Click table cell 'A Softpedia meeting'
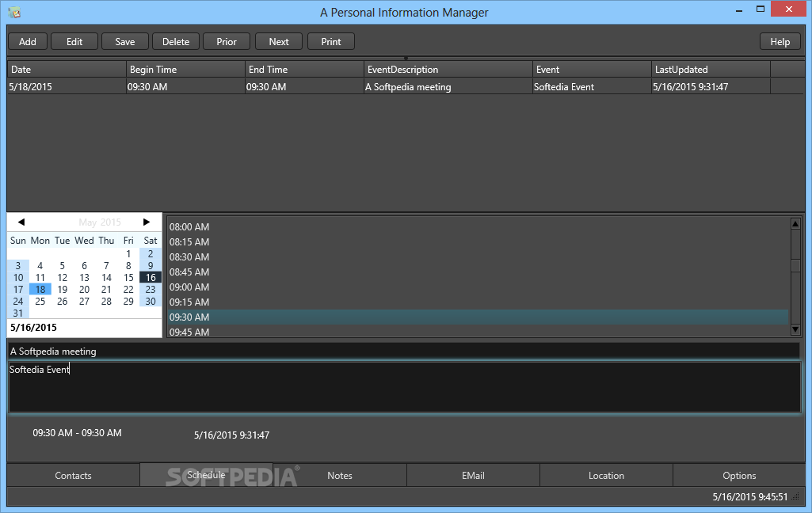This screenshot has height=513, width=812. click(448, 87)
